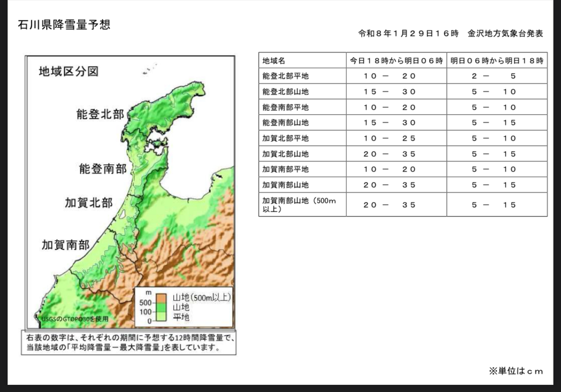561x392 pixels.
Task: Click the ※単位はcm note
Action: (x=516, y=371)
